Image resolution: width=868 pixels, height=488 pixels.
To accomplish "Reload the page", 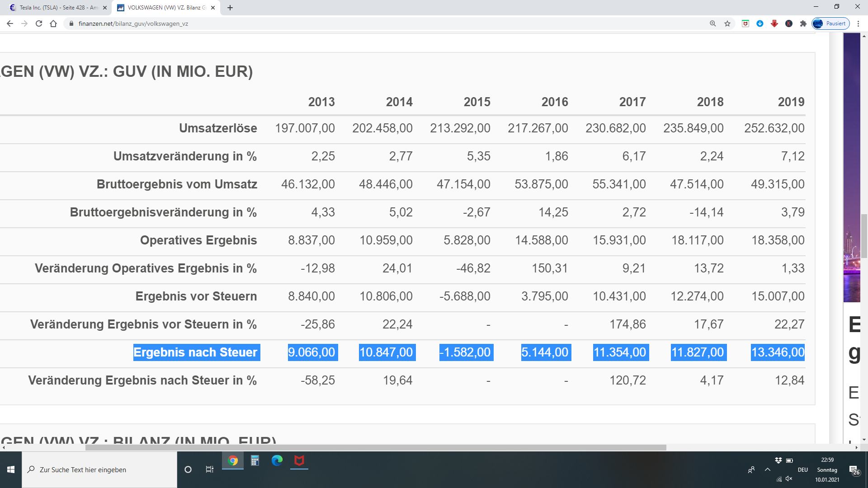I will point(39,23).
